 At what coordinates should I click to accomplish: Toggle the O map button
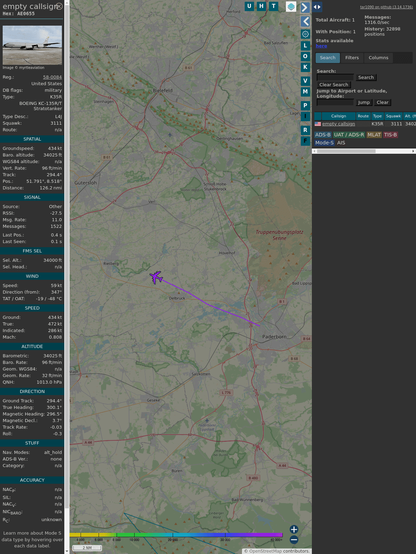click(x=305, y=56)
